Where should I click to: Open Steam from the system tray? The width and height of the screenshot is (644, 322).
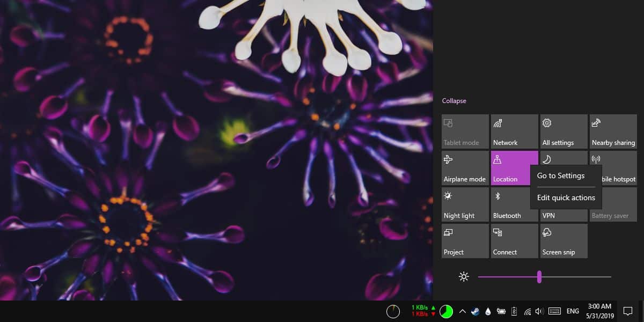[475, 311]
